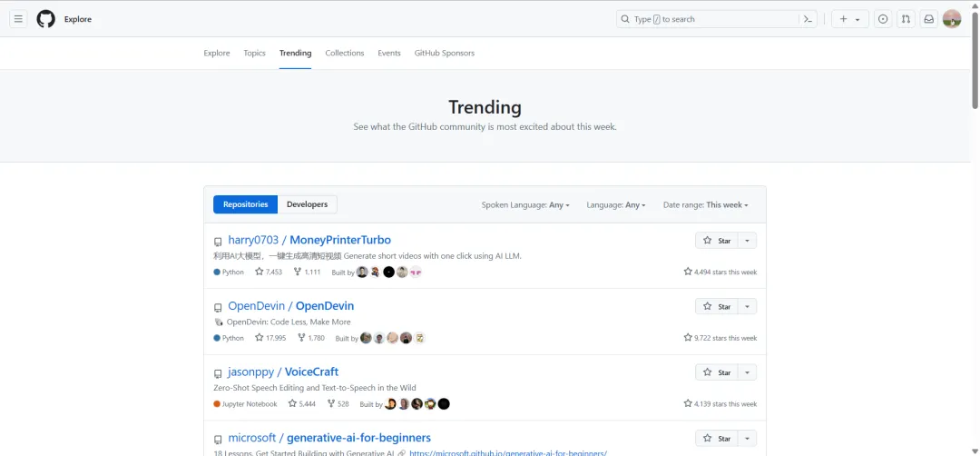Click the forks count 1,780

click(311, 338)
